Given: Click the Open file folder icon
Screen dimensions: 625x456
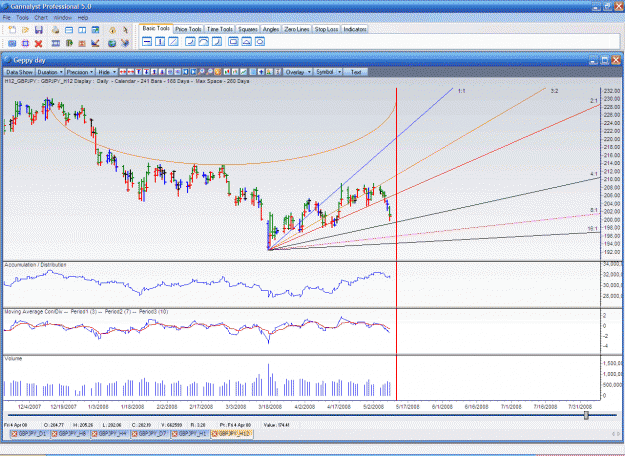Looking at the screenshot, I should tap(26, 30).
